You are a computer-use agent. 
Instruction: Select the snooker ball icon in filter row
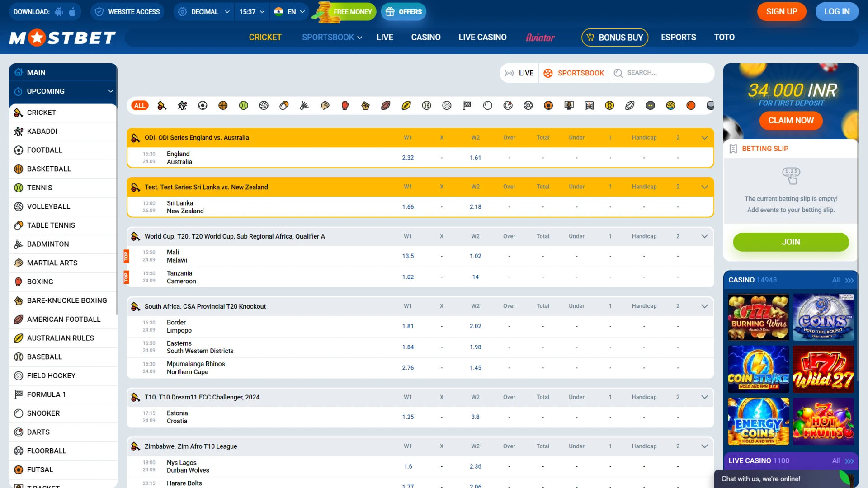(487, 105)
